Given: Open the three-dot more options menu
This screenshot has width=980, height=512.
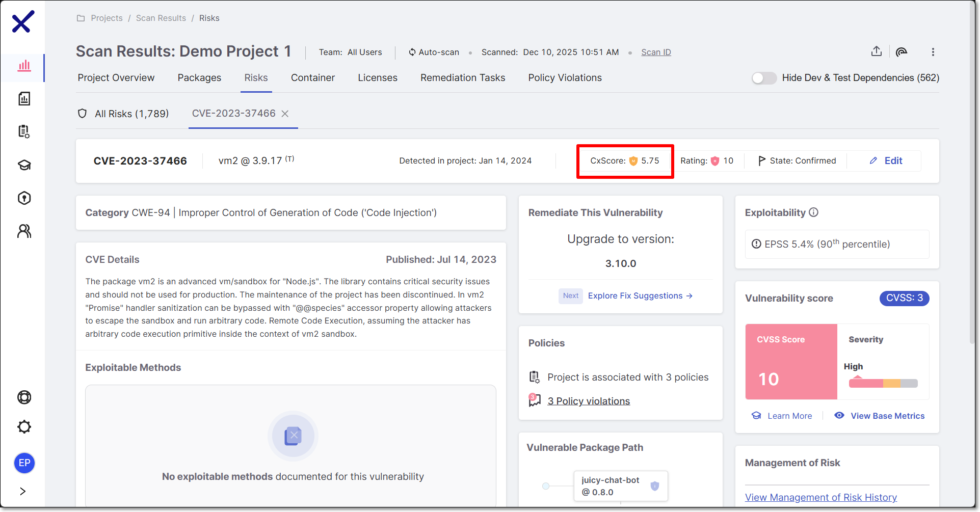Looking at the screenshot, I should pos(933,52).
